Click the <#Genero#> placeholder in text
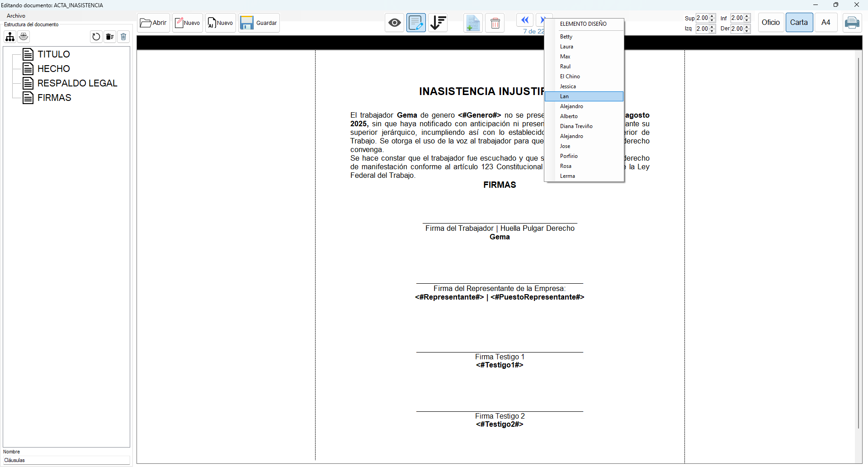The height and width of the screenshot is (467, 868). (x=480, y=115)
